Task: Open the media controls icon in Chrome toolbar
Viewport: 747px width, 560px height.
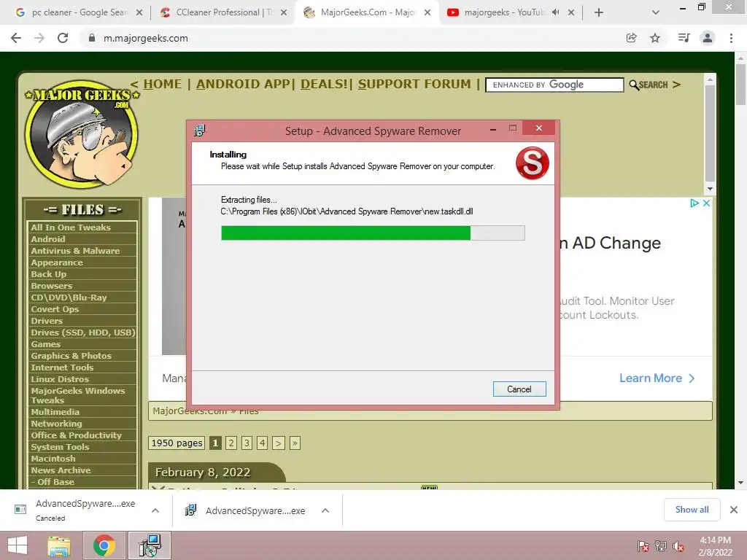Action: pyautogui.click(x=684, y=38)
